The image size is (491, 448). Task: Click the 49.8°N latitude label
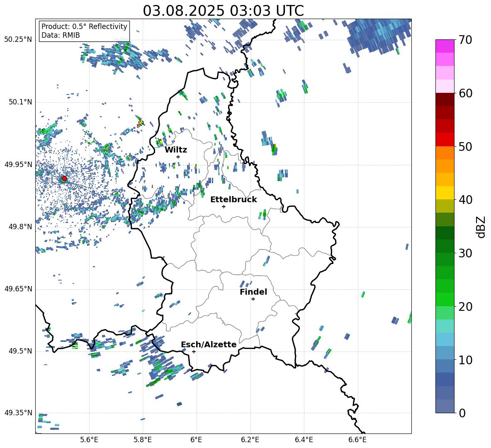pyautogui.click(x=20, y=227)
